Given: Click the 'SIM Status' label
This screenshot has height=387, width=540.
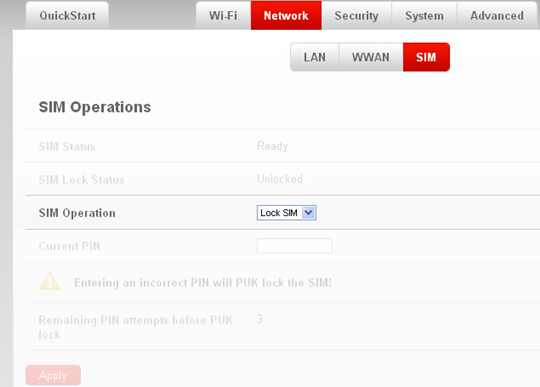Looking at the screenshot, I should (67, 147).
